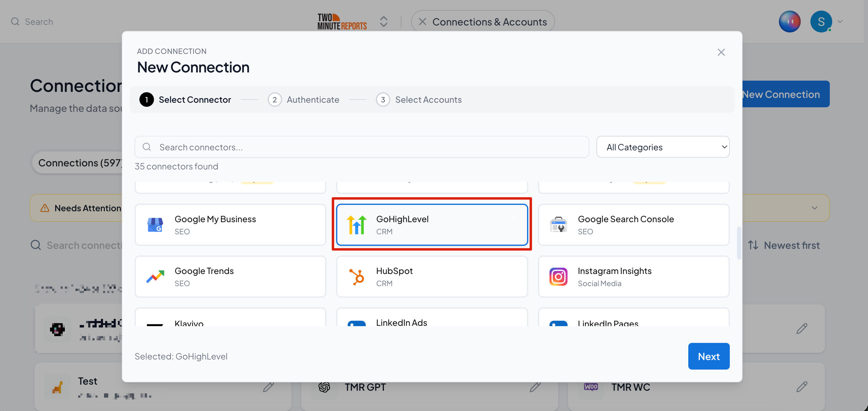This screenshot has width=868, height=411.
Task: Click the Search connections field behind the dialog
Action: [x=77, y=245]
